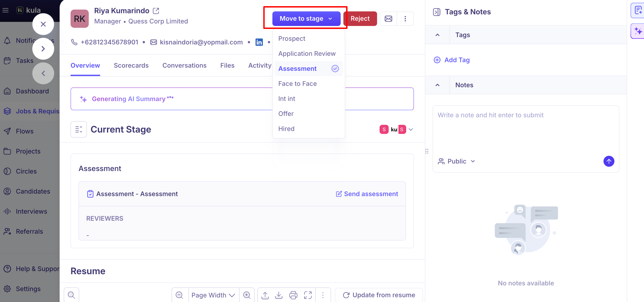The height and width of the screenshot is (302, 644).
Task: Open candidate profile in new tab icon
Action: (x=156, y=11)
